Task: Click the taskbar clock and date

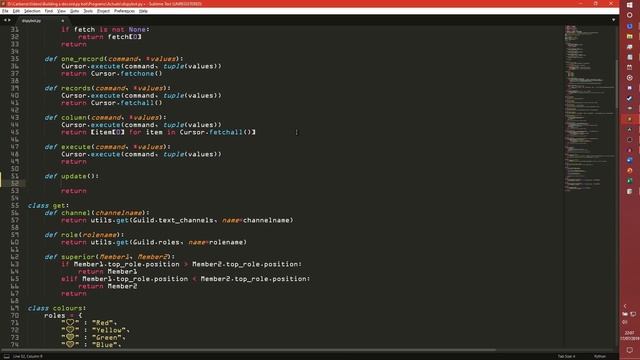Action: pyautogui.click(x=630, y=336)
